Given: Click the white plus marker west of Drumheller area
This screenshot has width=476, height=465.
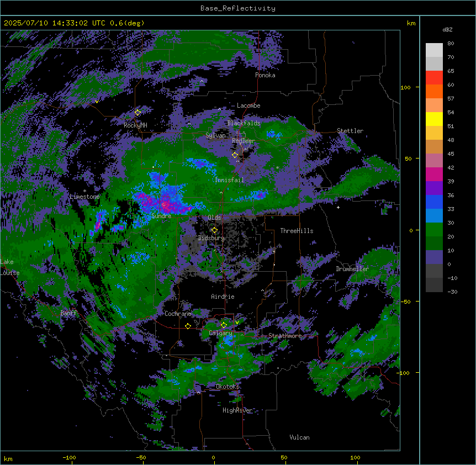Looking at the screenshot, I should 338,207.
